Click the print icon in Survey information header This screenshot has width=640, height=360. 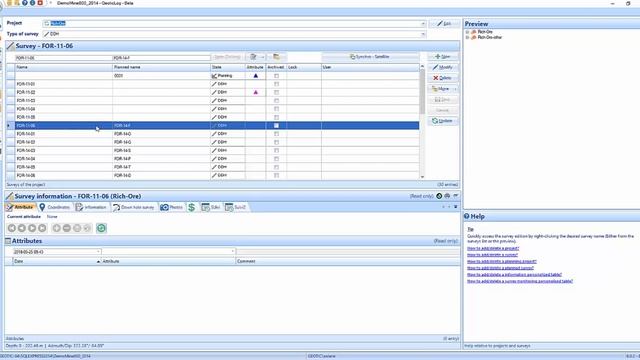point(447,196)
